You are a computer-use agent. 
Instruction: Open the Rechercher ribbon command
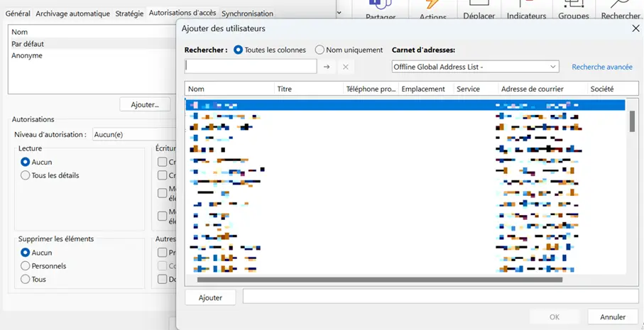click(620, 11)
